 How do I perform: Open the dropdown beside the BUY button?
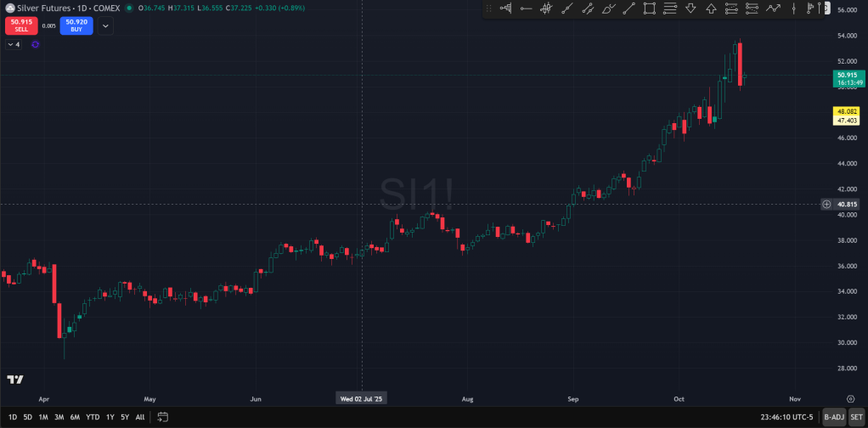click(105, 25)
